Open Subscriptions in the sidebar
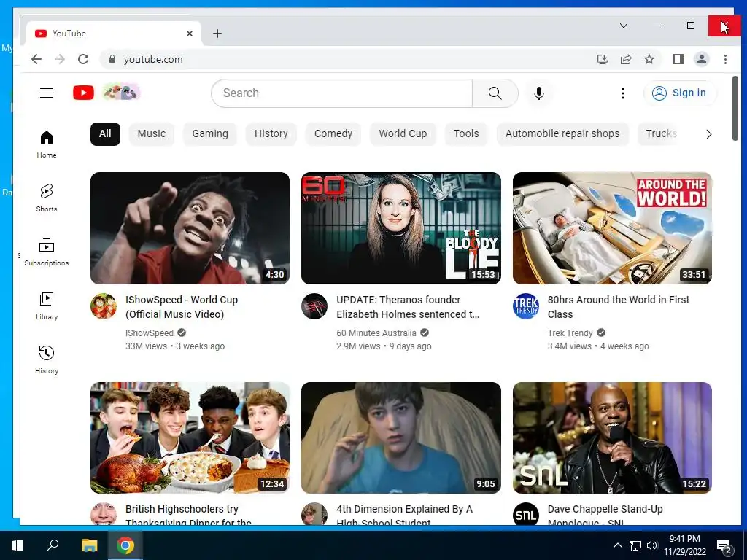This screenshot has width=747, height=560. pos(47,252)
